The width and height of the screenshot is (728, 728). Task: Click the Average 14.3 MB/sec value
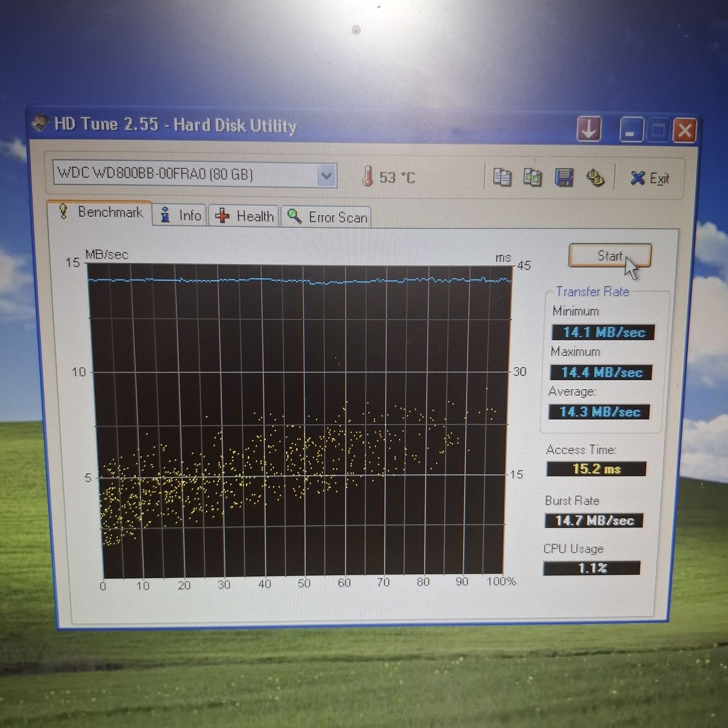click(599, 412)
